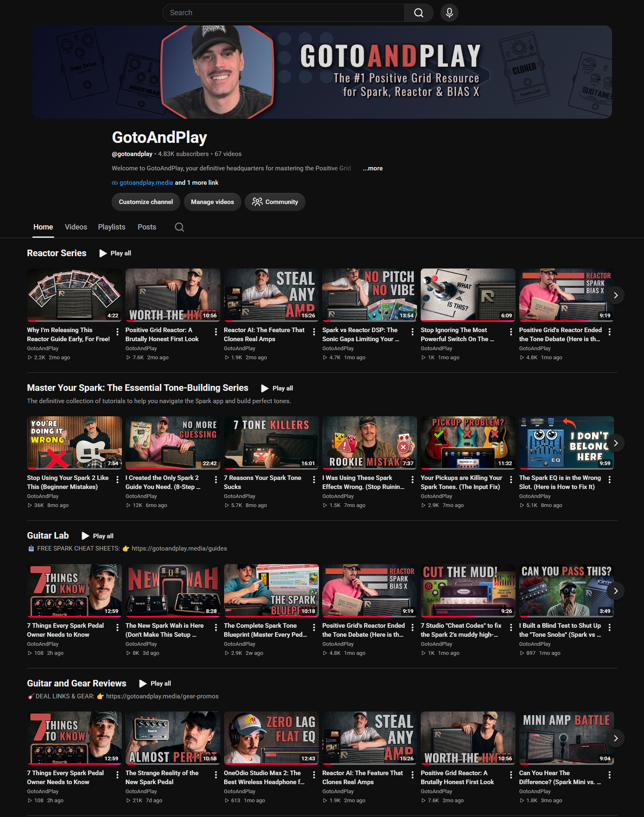
Task: Open 'NEW WAH' video thumbnail
Action: (173, 590)
